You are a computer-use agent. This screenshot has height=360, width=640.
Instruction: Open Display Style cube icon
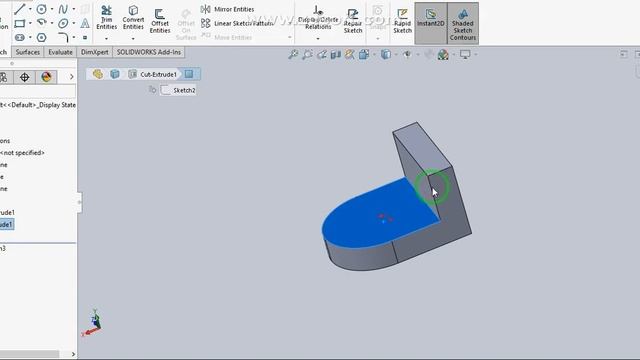(x=385, y=54)
